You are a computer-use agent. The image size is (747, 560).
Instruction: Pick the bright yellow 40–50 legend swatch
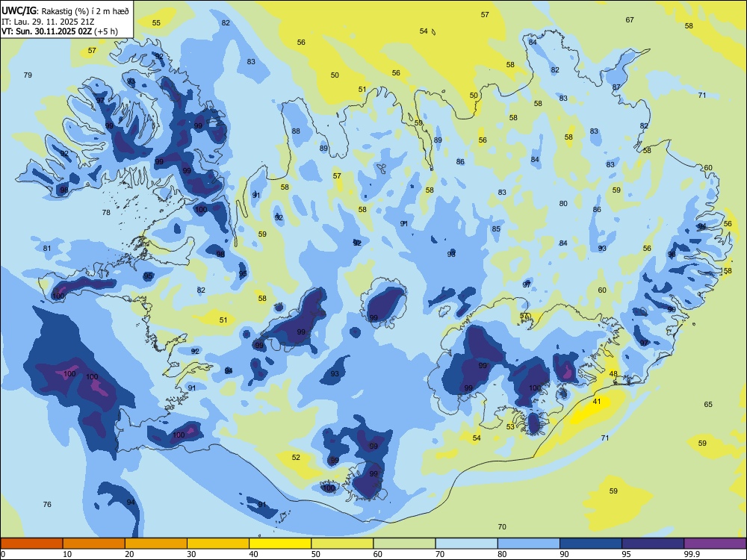[280, 544]
